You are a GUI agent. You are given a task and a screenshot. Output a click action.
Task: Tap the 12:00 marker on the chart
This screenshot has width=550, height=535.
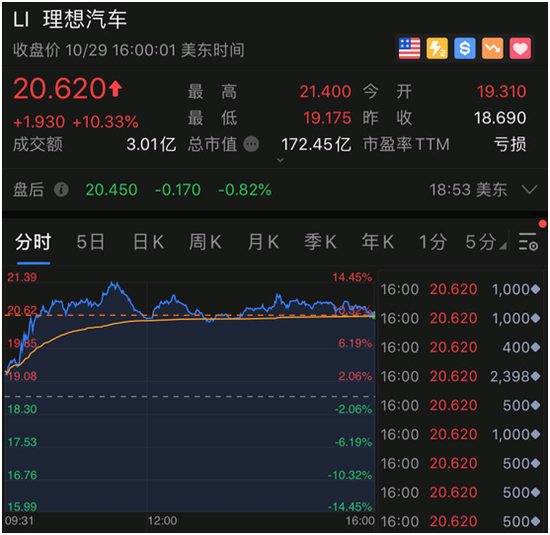162,521
